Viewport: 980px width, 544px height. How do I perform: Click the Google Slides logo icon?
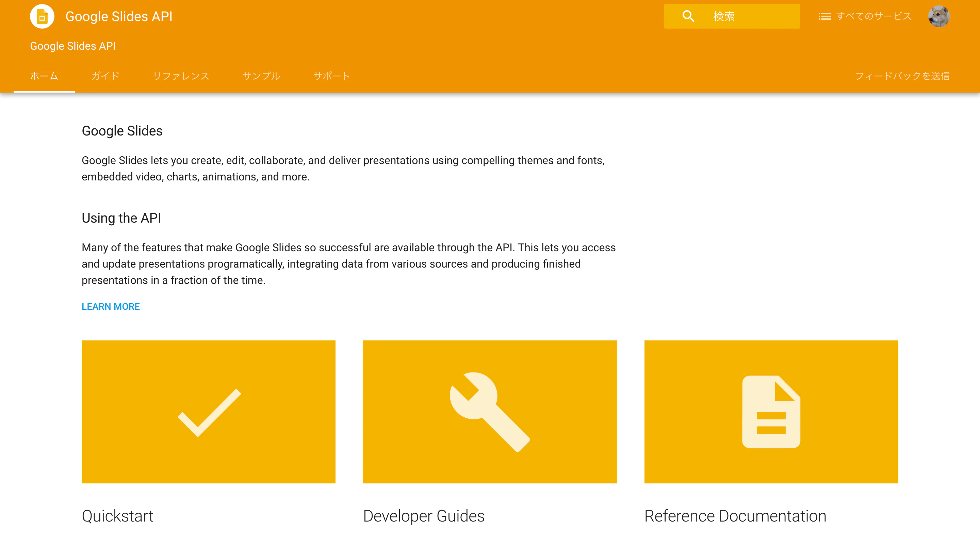click(x=42, y=16)
